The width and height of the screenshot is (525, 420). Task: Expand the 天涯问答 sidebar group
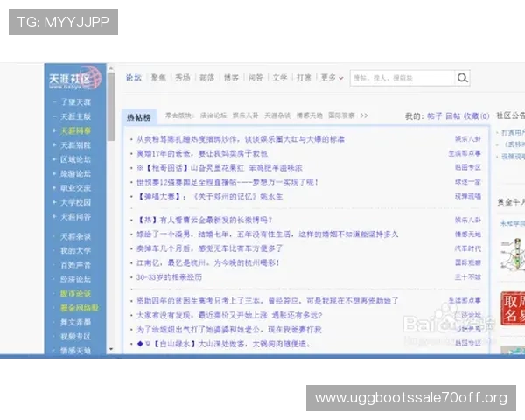54,216
